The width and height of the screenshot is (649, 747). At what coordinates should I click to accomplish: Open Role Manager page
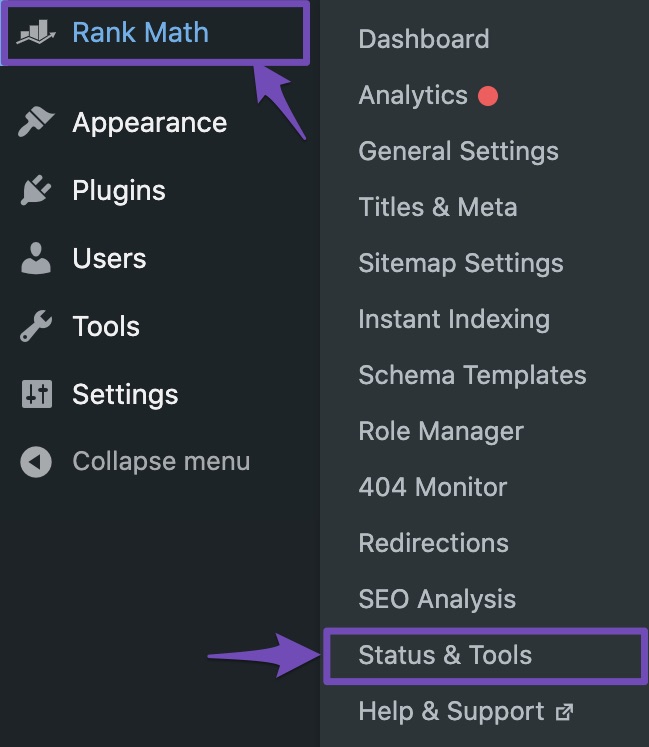(x=441, y=431)
